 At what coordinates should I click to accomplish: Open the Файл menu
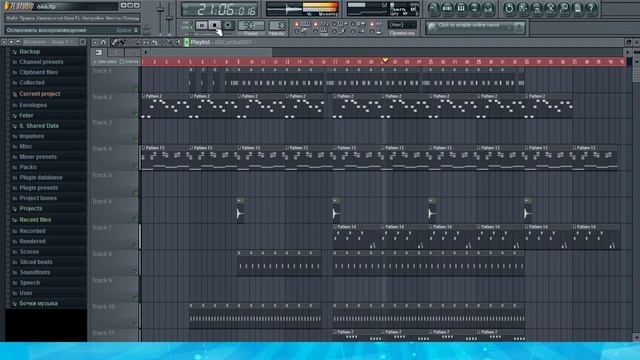pyautogui.click(x=12, y=18)
